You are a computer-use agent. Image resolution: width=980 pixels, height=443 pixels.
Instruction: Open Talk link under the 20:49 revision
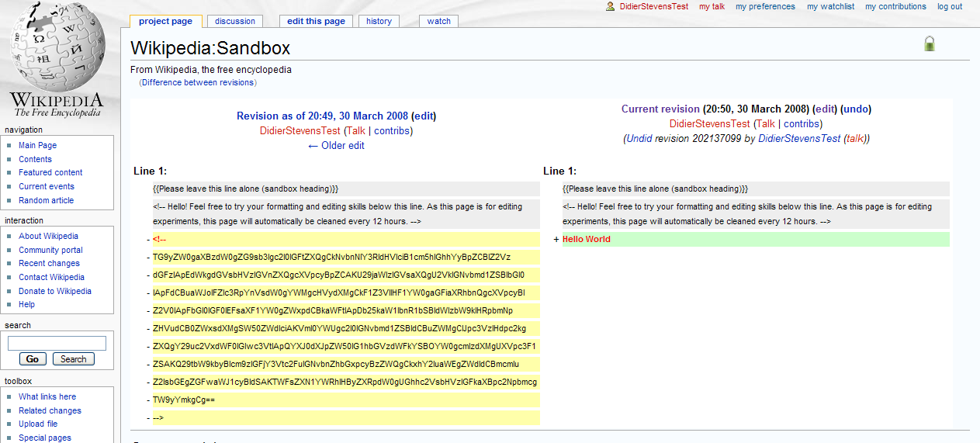355,131
